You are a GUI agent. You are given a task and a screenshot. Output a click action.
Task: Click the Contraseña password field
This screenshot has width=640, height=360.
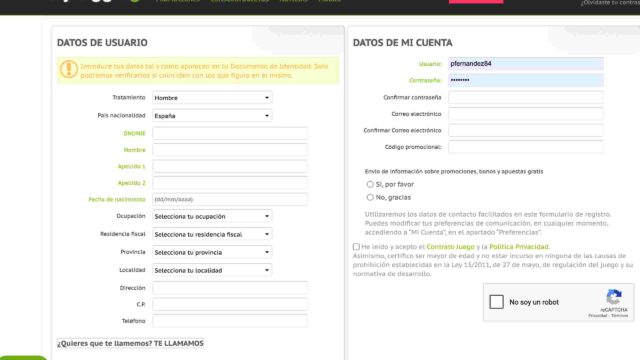(526, 80)
